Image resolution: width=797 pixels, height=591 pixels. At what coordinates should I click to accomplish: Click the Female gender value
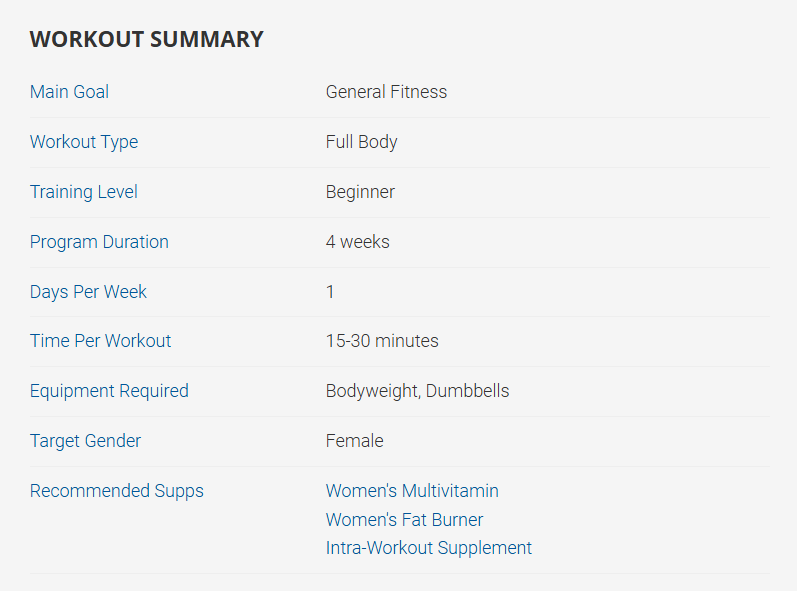click(354, 441)
